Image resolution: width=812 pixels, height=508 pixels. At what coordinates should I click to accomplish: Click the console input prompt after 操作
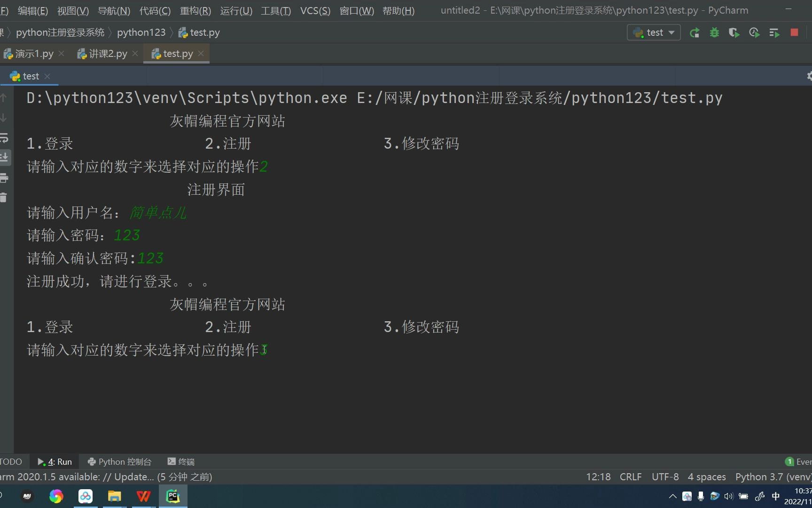click(x=264, y=350)
